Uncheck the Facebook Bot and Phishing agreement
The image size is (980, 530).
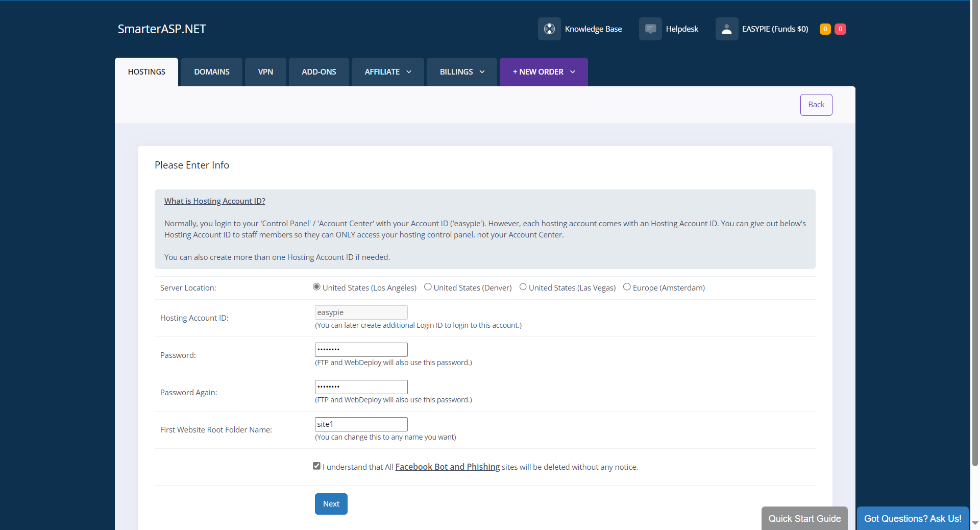point(316,465)
